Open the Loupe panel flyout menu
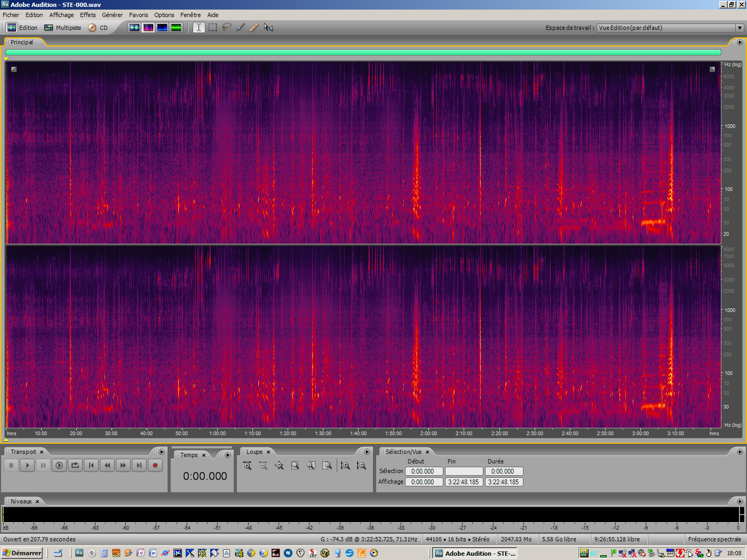 (x=367, y=451)
